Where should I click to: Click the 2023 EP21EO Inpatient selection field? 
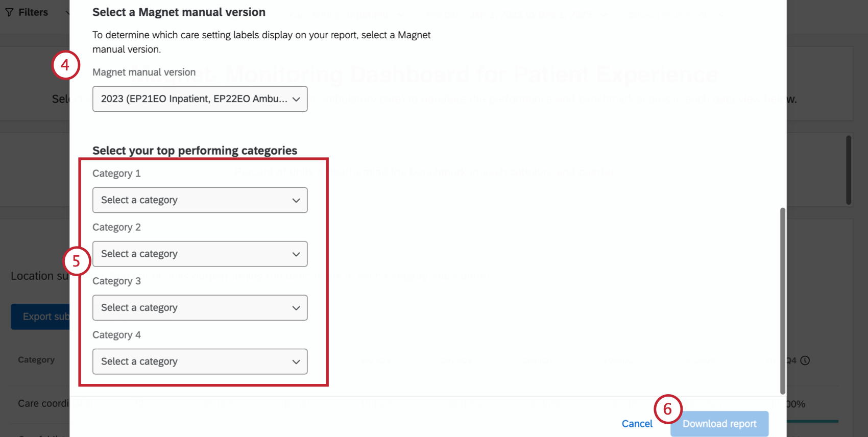point(200,99)
